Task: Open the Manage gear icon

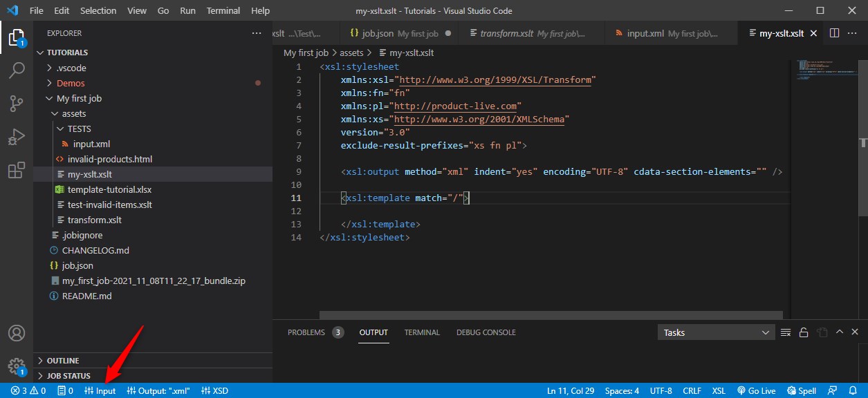Action: coord(17,365)
